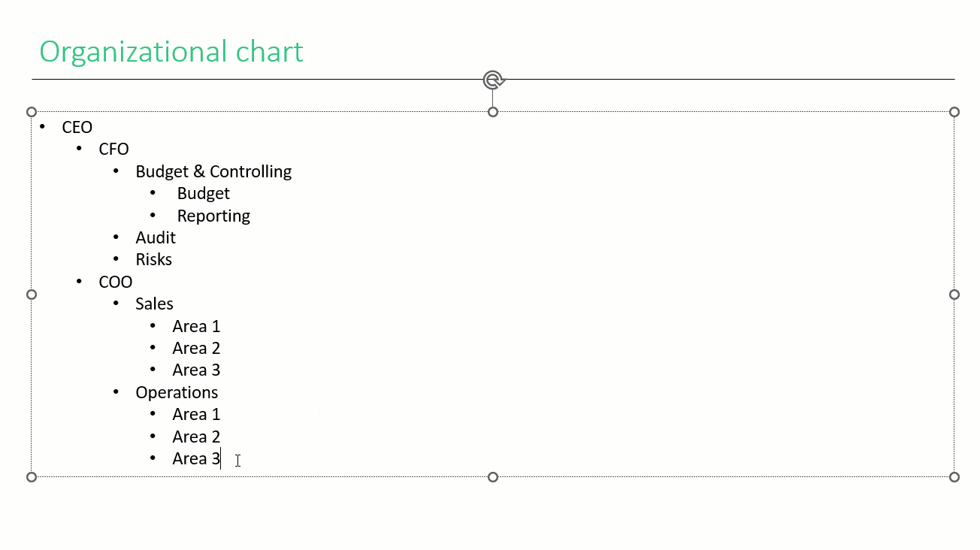Click the right-middle resize handle of text box

point(954,295)
